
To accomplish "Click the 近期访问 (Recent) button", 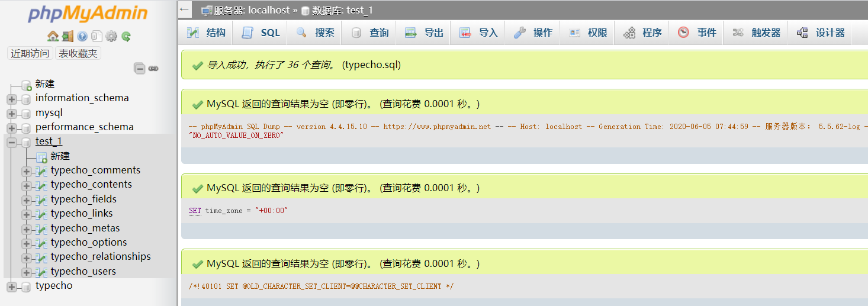I will [x=30, y=53].
